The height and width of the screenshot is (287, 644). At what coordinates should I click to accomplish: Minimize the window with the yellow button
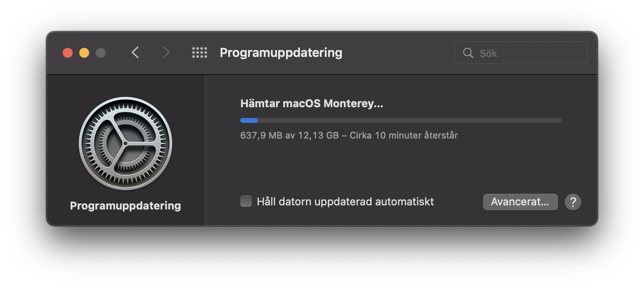click(84, 53)
